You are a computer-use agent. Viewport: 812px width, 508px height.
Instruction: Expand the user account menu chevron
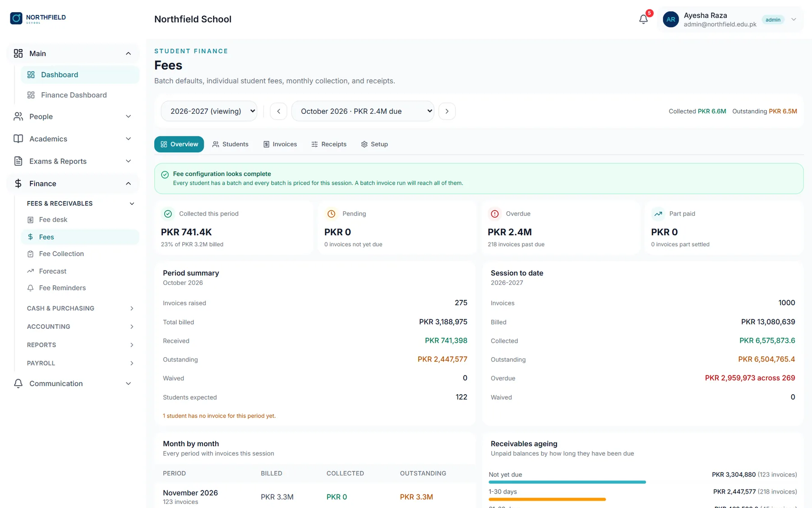[x=794, y=19]
